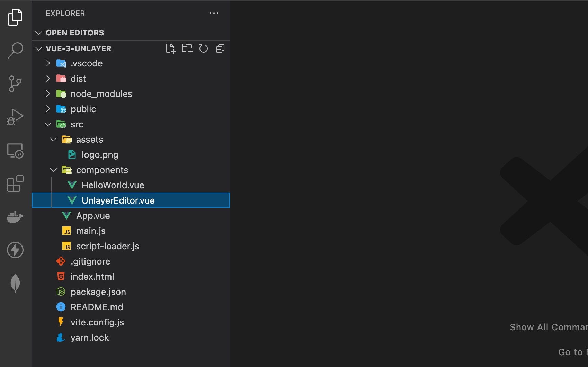Open vite.config.js file
Viewport: 588px width, 367px height.
tap(131, 322)
